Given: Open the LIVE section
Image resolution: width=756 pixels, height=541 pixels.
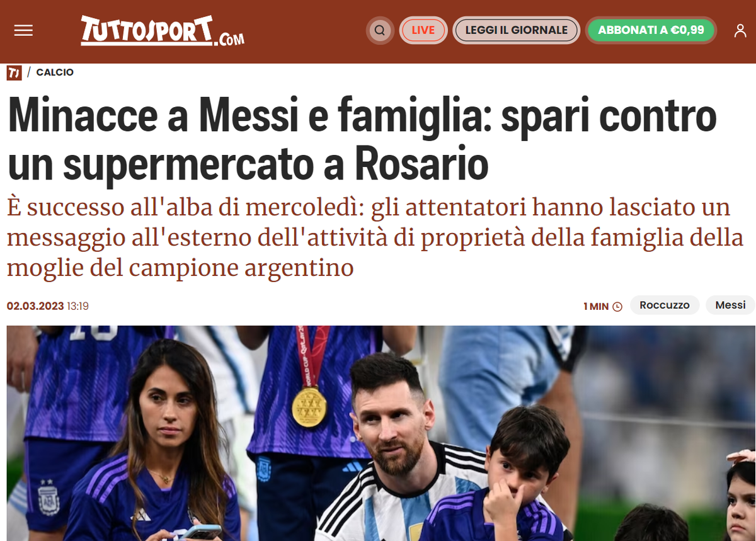Looking at the screenshot, I should click(x=423, y=30).
